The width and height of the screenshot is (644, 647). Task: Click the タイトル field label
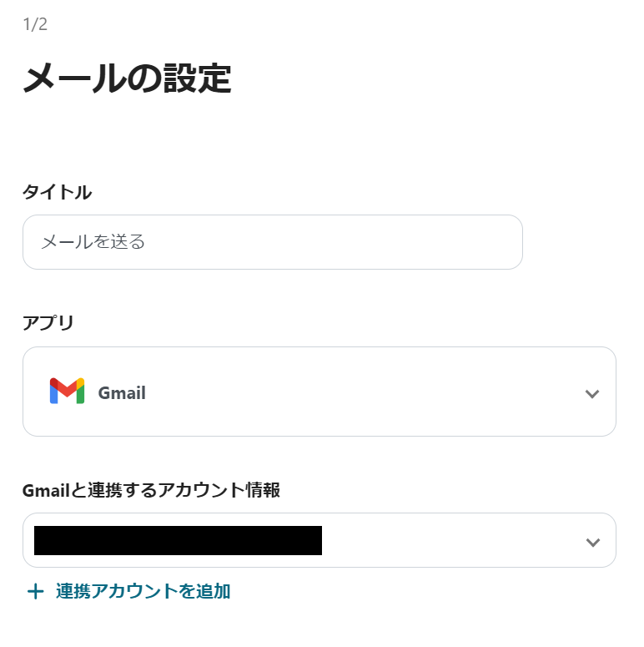coord(57,192)
